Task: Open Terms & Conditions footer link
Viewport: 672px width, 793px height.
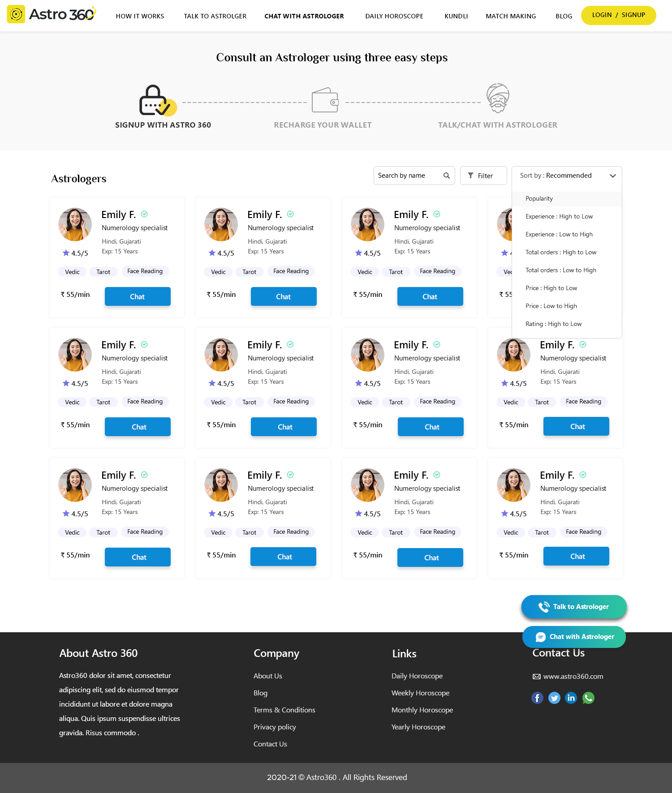Action: click(284, 710)
